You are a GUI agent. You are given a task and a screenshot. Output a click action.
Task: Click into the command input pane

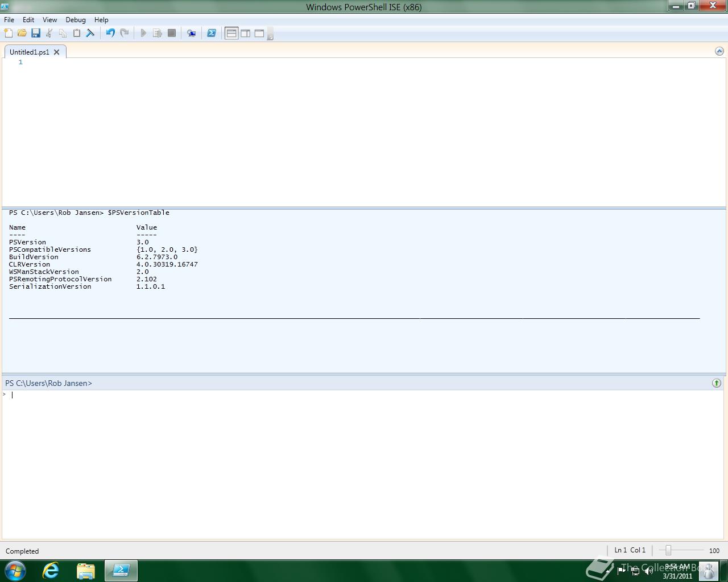(364, 464)
